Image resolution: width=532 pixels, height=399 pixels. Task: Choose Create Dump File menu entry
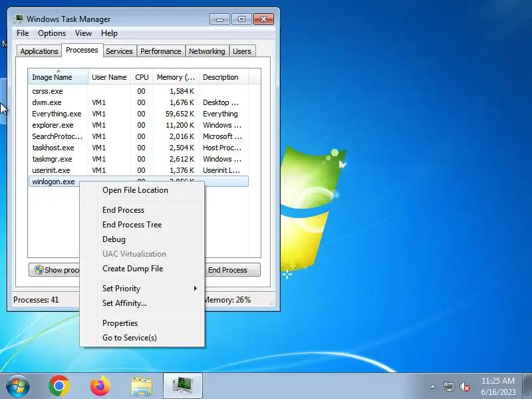click(142, 269)
